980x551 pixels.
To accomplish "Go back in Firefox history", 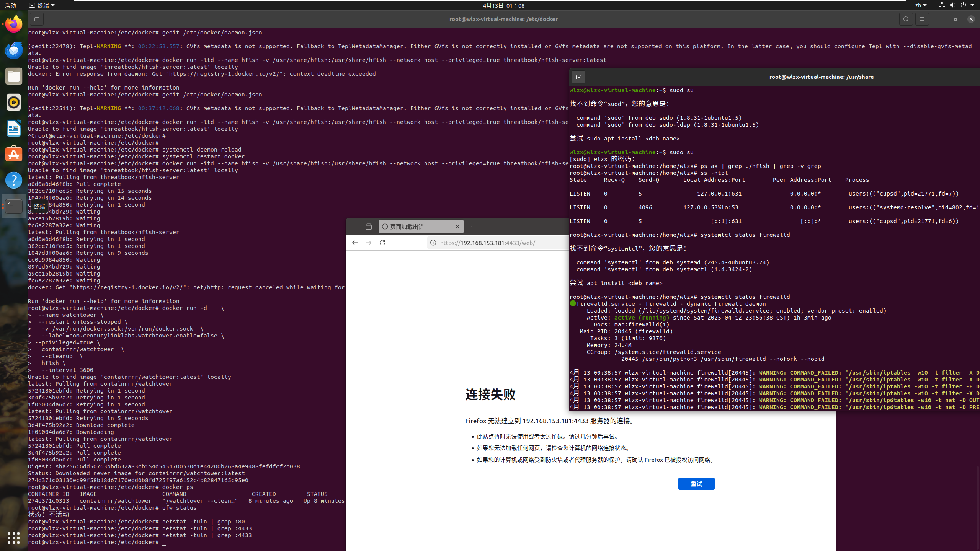I will (354, 243).
